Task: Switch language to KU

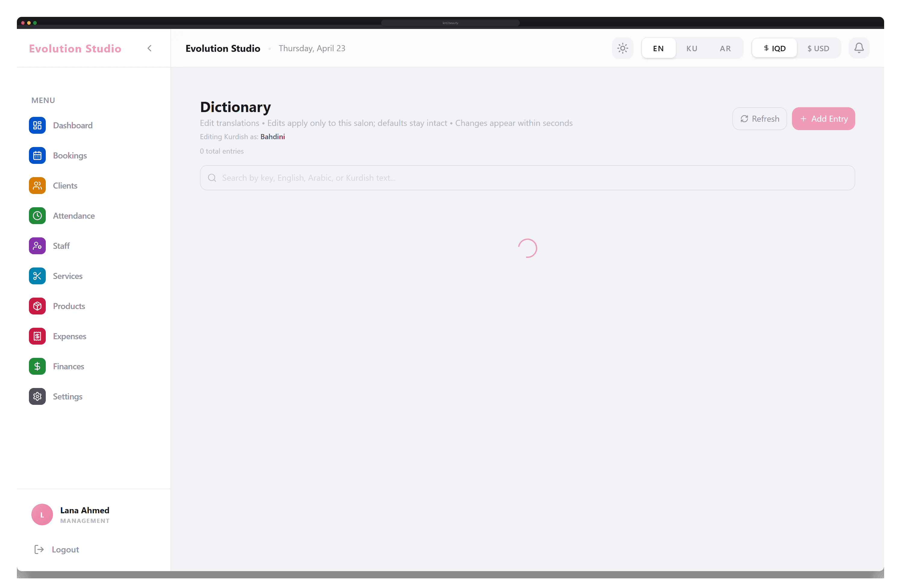Action: 692,48
